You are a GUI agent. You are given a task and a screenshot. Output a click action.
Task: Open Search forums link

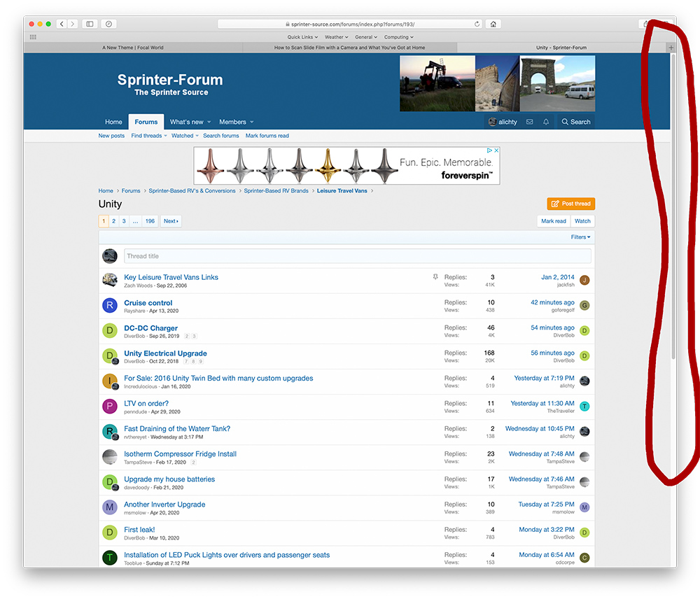tap(221, 136)
